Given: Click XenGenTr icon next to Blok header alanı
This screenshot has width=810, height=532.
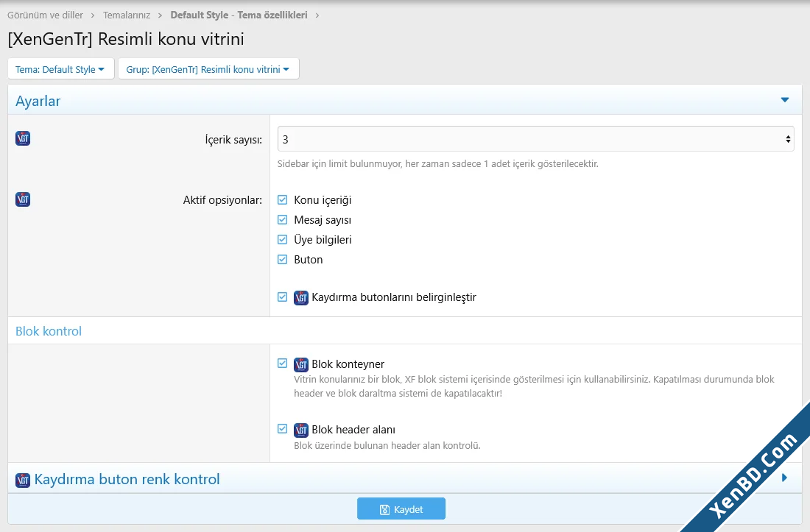Looking at the screenshot, I should point(301,430).
